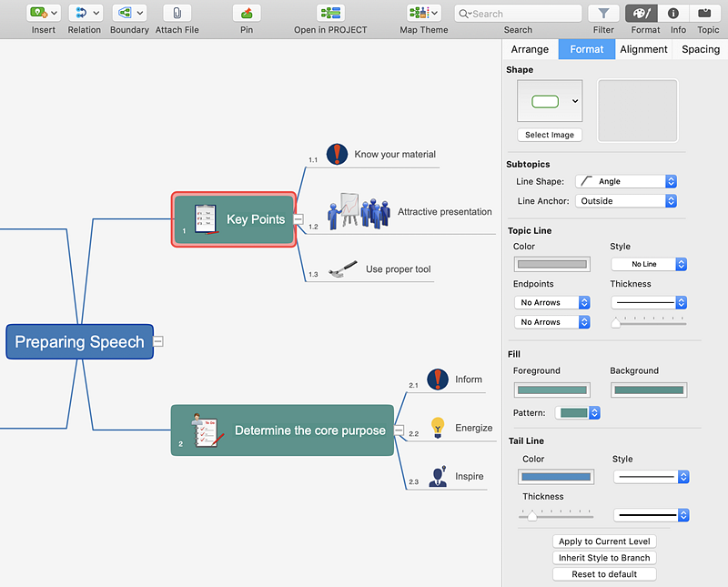This screenshot has width=728, height=587.
Task: Click the Fill Foreground color swatch
Action: tap(551, 390)
